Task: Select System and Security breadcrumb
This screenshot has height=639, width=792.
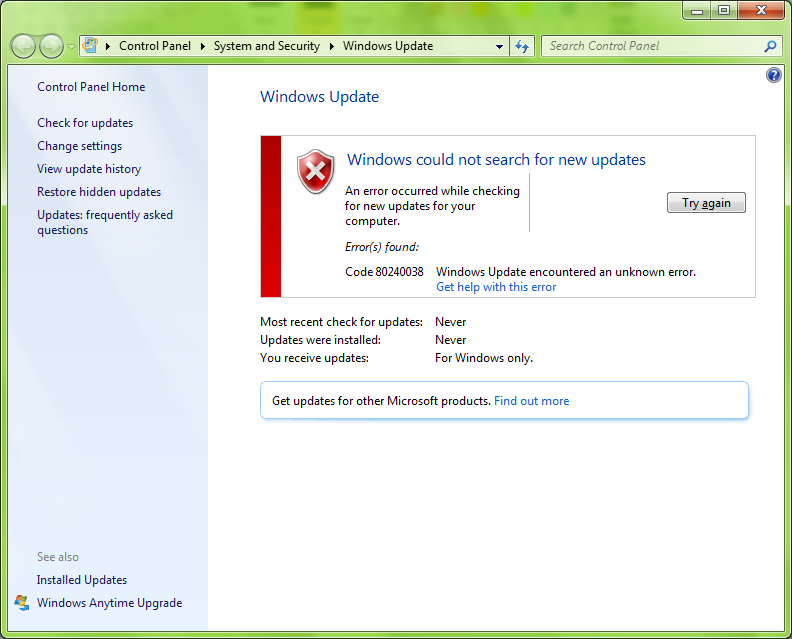Action: pyautogui.click(x=267, y=46)
